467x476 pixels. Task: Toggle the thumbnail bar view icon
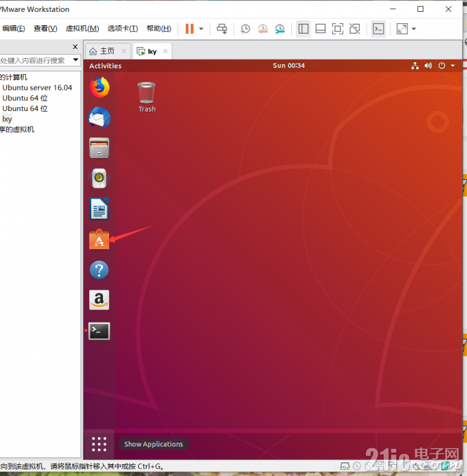pos(320,29)
